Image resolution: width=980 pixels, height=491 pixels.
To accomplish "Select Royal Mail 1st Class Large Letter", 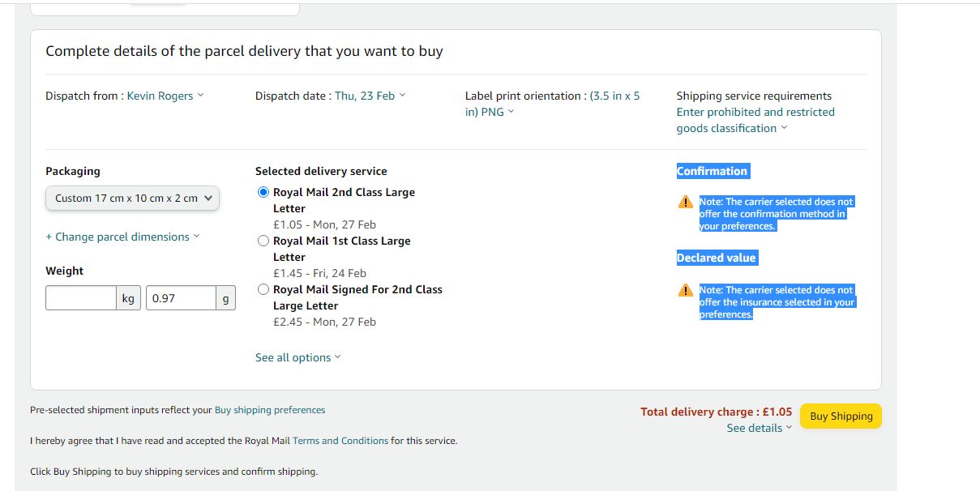I will click(263, 241).
